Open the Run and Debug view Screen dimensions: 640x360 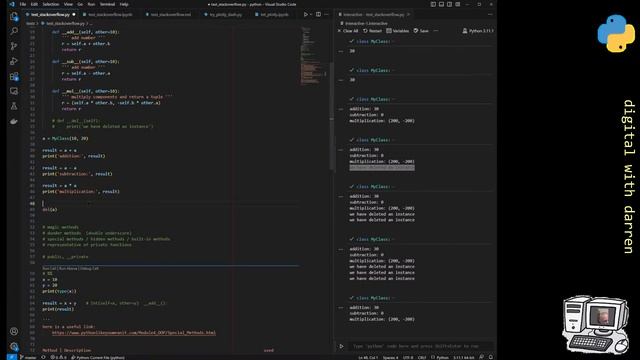point(14,61)
